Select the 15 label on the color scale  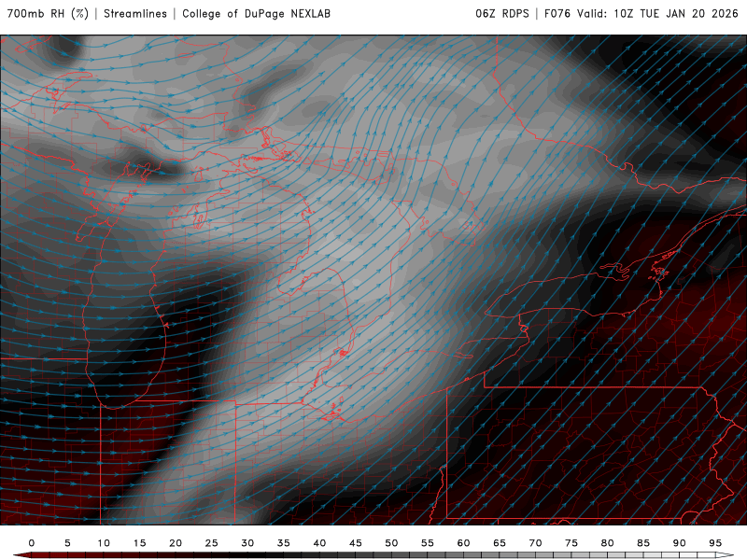coord(139,543)
